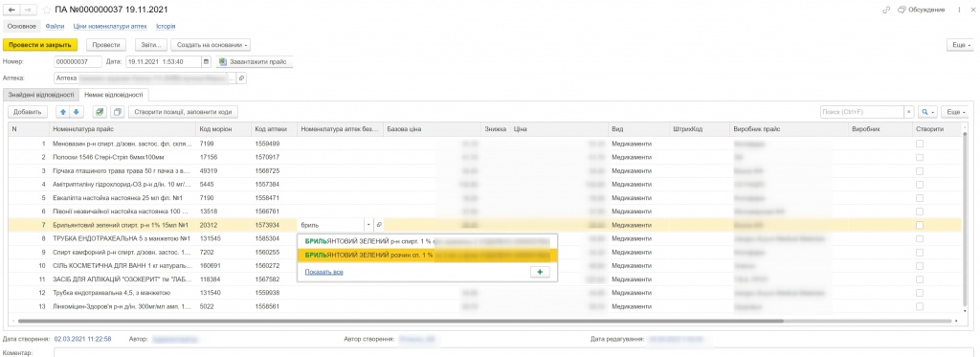Viewport: 980px width, 357px height.
Task: Choose highlighted suggestion БРИЛЬЯНТОВИЙ ЗЕЛЕНИЙ розчин сп.
Action: (x=428, y=256)
